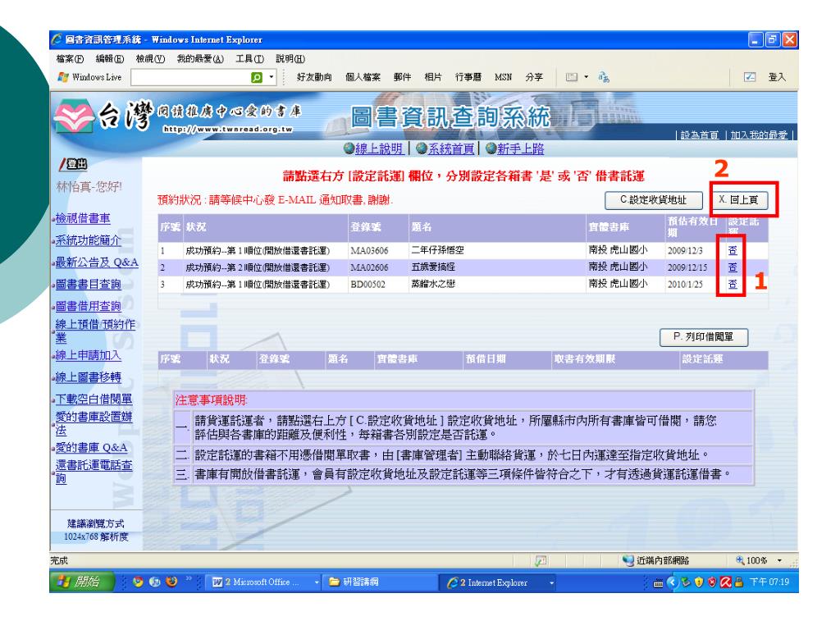Click the 加入我的最愛 link
840x630 pixels.
click(x=759, y=135)
